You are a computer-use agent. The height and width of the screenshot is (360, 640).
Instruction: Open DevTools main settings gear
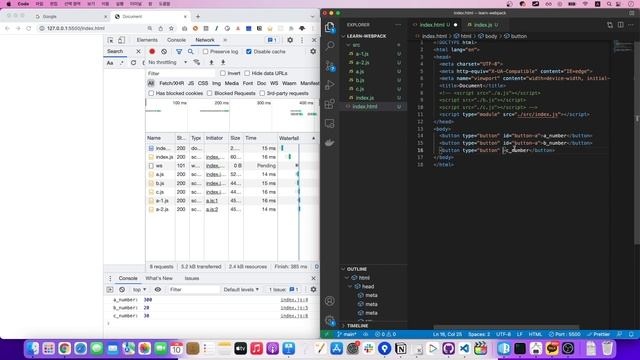click(x=290, y=40)
